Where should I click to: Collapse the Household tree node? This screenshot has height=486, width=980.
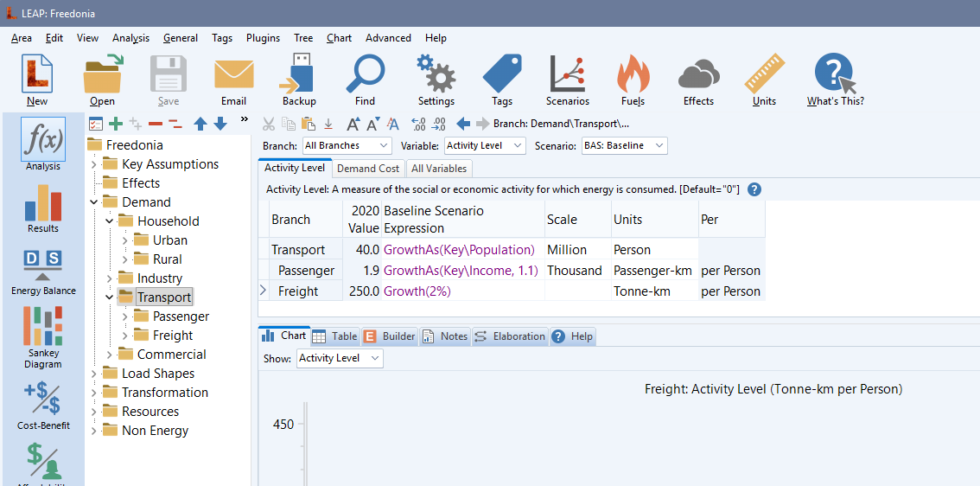[110, 221]
